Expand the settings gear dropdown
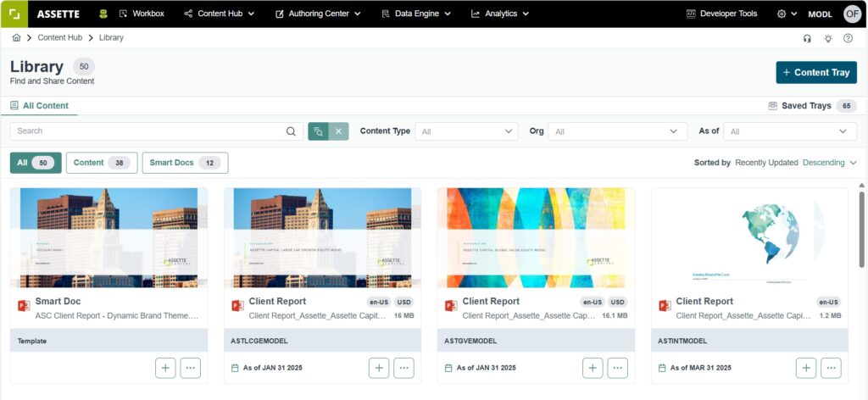Image resolution: width=868 pixels, height=400 pixels. coord(787,14)
